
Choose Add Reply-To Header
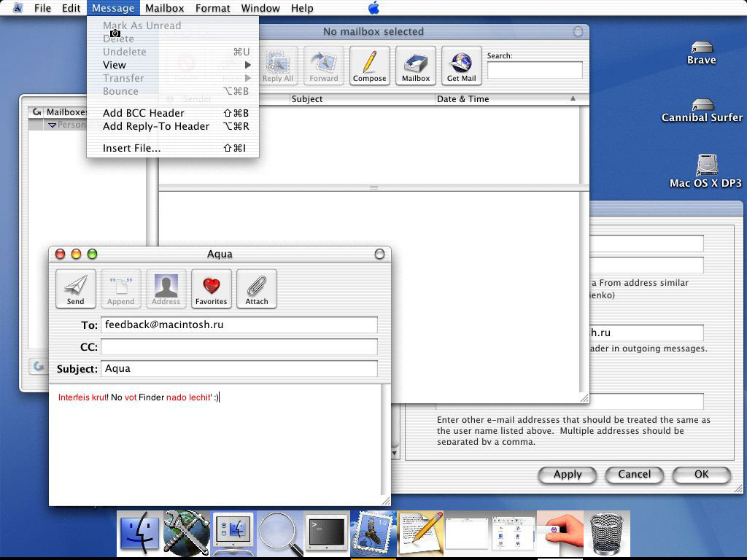[x=173, y=126]
